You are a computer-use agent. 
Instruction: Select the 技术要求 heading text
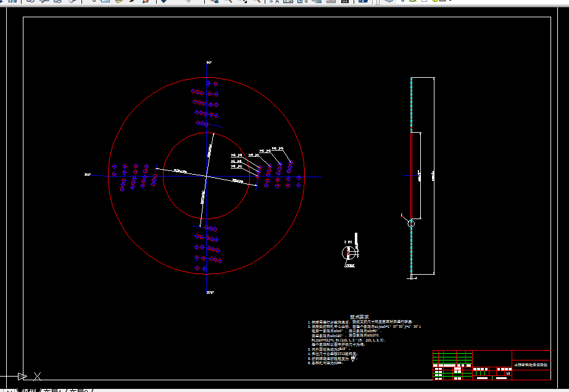pyautogui.click(x=359, y=317)
